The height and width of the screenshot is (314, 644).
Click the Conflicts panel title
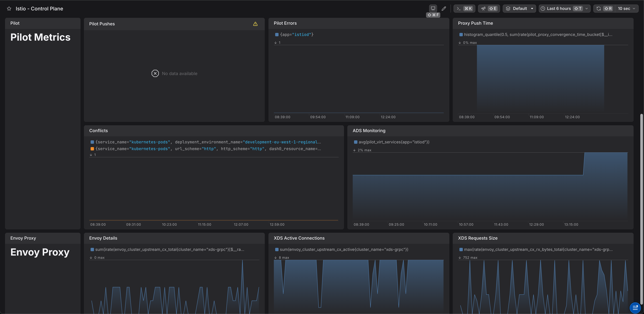click(98, 131)
